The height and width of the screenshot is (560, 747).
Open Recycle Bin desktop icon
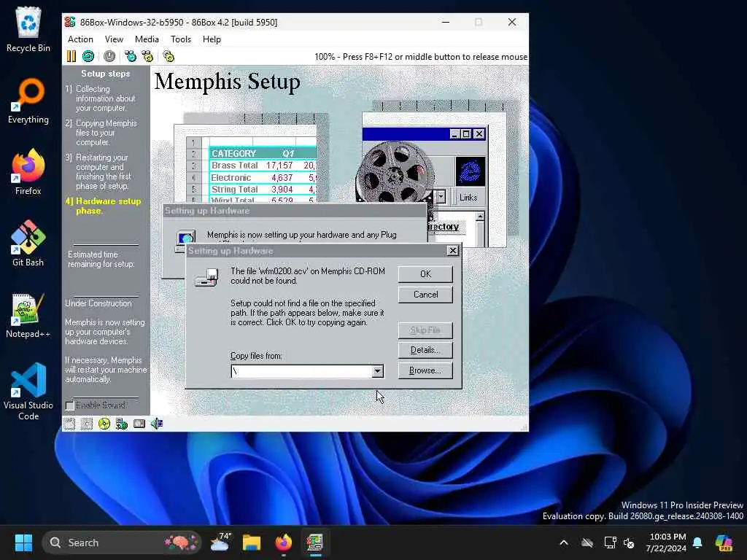(28, 29)
